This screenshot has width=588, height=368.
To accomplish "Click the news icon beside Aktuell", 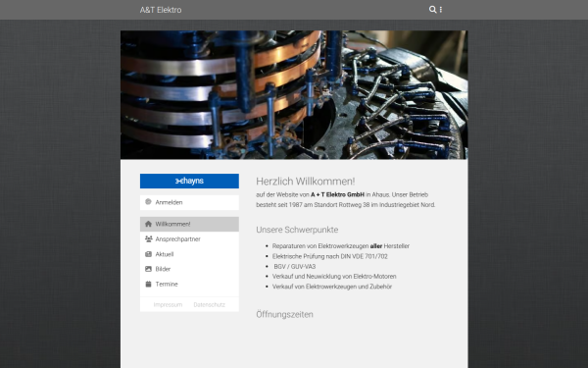I will click(148, 254).
